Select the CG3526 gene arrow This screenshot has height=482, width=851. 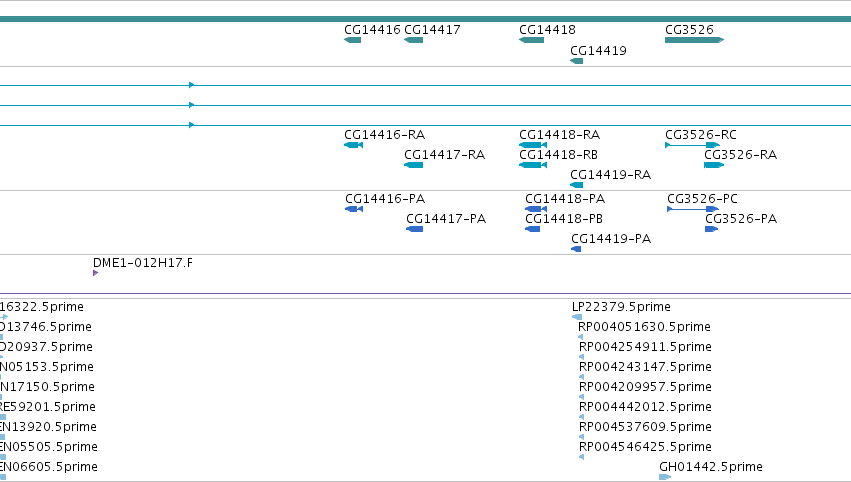694,40
